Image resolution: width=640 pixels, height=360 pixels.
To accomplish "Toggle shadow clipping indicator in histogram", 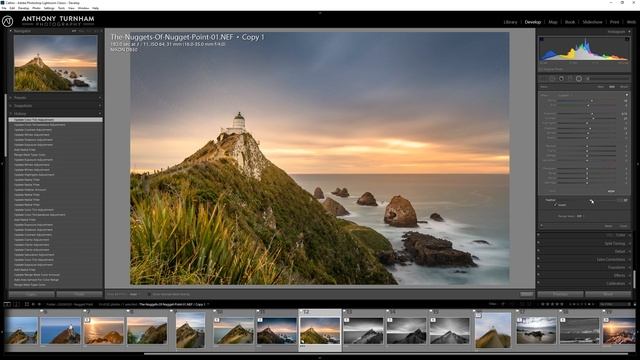I will tap(542, 40).
